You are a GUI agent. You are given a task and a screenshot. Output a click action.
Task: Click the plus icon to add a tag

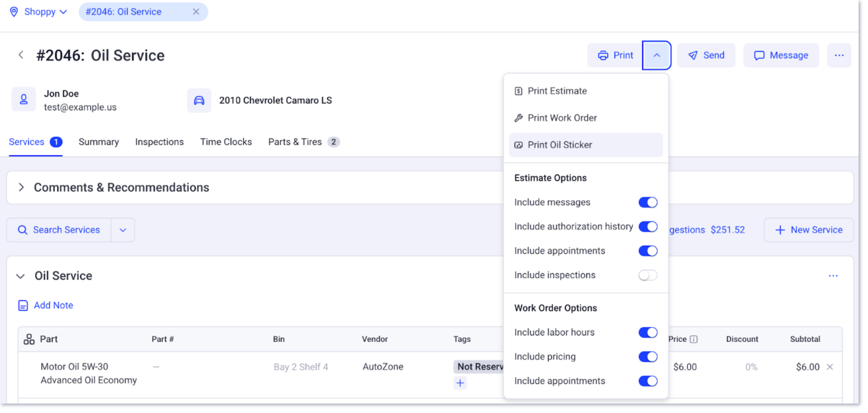tap(460, 383)
